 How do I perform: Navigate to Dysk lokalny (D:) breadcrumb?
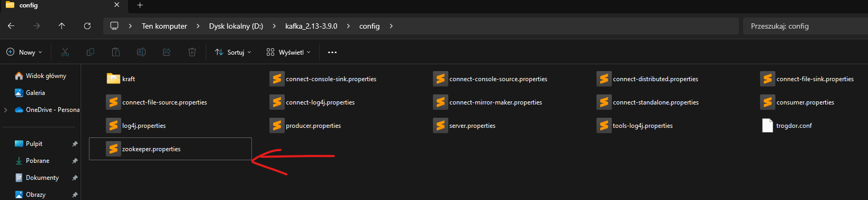tap(236, 26)
